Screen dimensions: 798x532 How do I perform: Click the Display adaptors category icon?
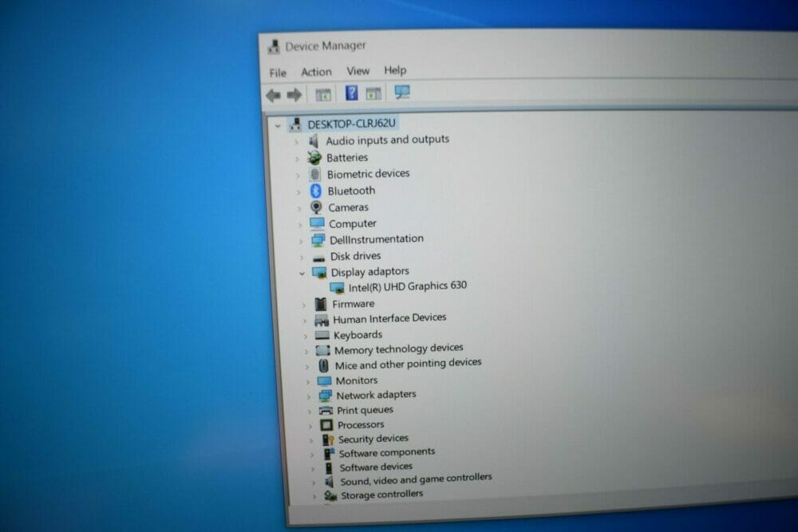pos(319,273)
